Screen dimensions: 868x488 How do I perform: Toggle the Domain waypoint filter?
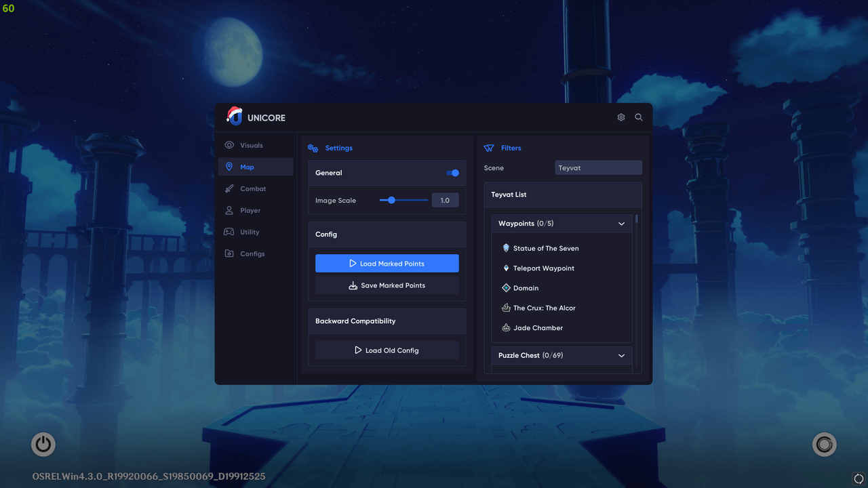[506, 287]
